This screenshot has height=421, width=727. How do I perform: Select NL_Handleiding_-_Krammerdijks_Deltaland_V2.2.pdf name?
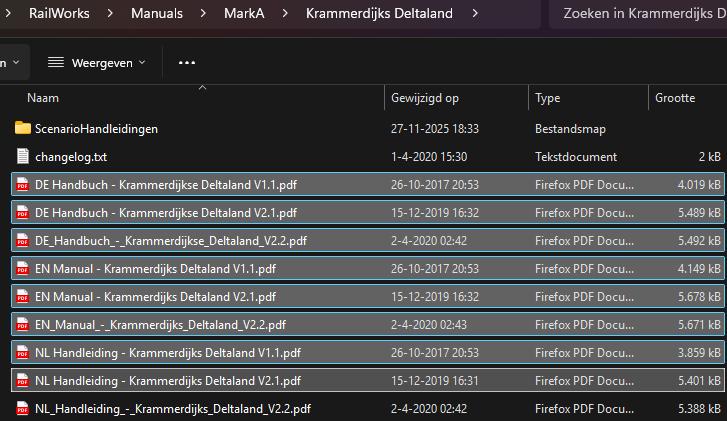(173, 409)
